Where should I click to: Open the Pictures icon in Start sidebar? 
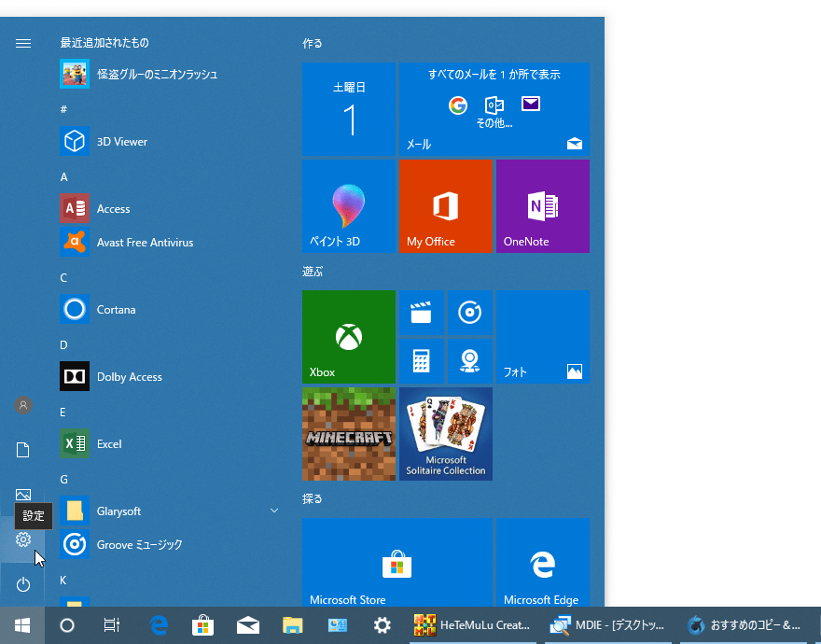point(23,494)
